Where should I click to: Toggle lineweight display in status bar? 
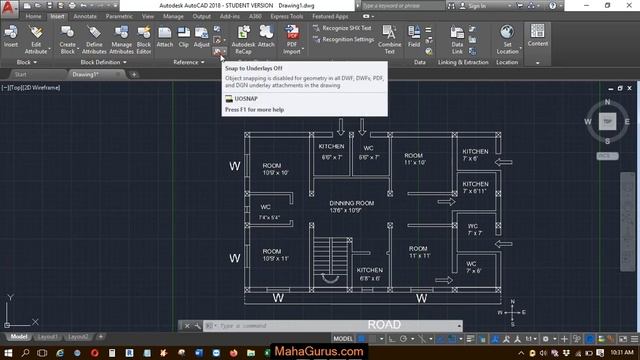470,339
